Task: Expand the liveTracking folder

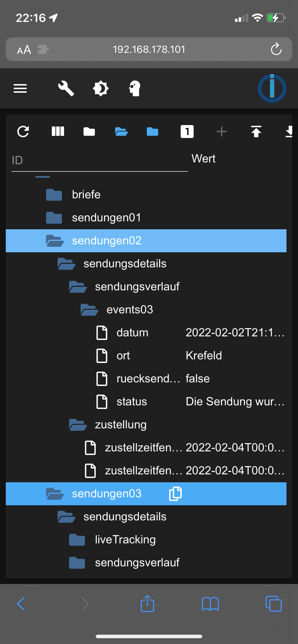Action: click(x=77, y=540)
